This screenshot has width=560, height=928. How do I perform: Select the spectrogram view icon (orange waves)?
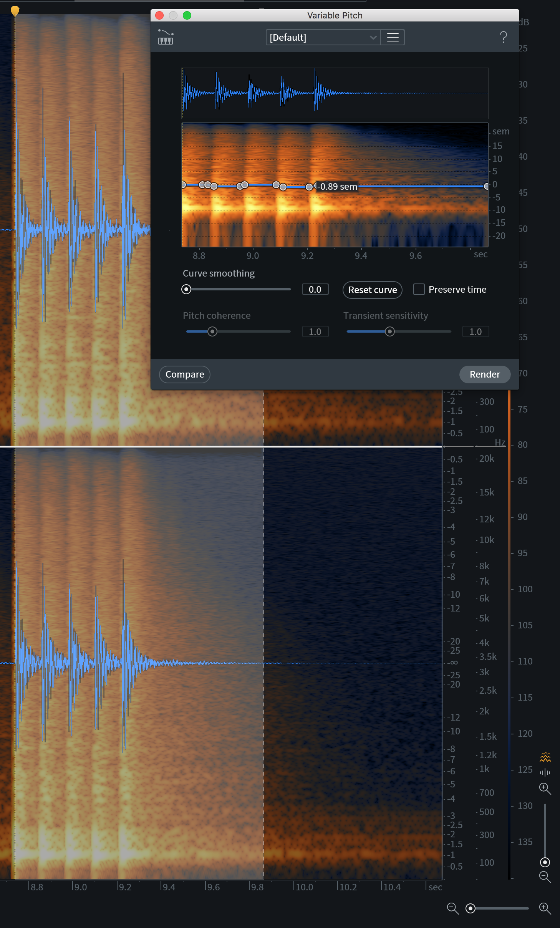pyautogui.click(x=545, y=757)
